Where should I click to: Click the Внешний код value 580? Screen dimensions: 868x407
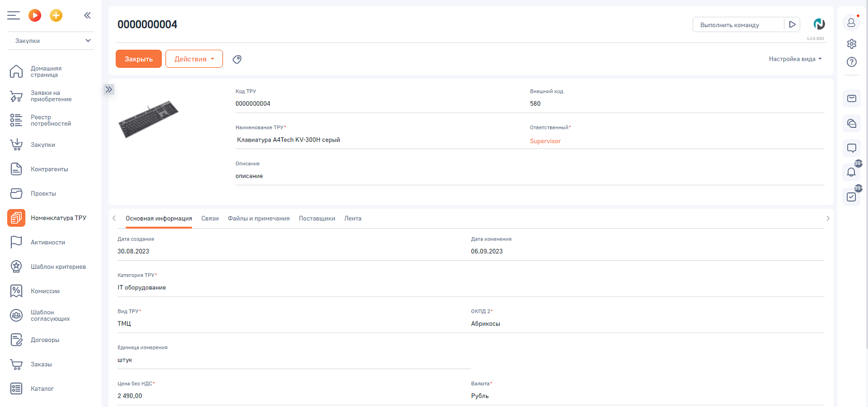pyautogui.click(x=535, y=104)
